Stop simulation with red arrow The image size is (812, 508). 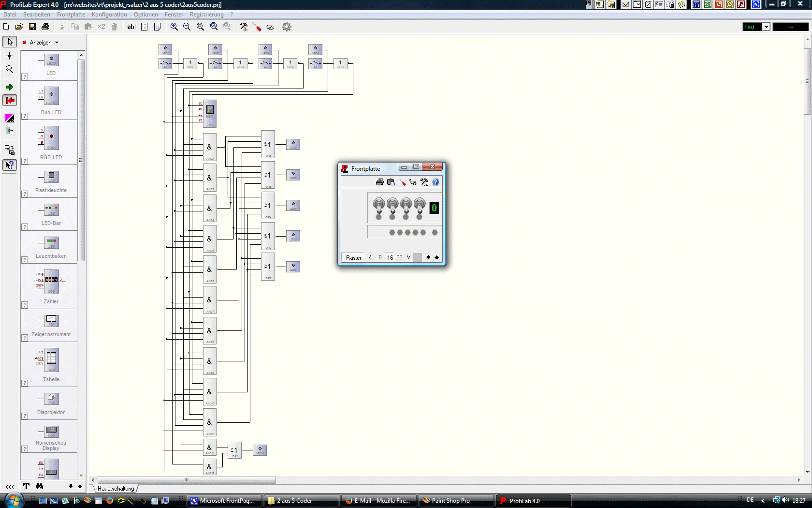point(10,101)
